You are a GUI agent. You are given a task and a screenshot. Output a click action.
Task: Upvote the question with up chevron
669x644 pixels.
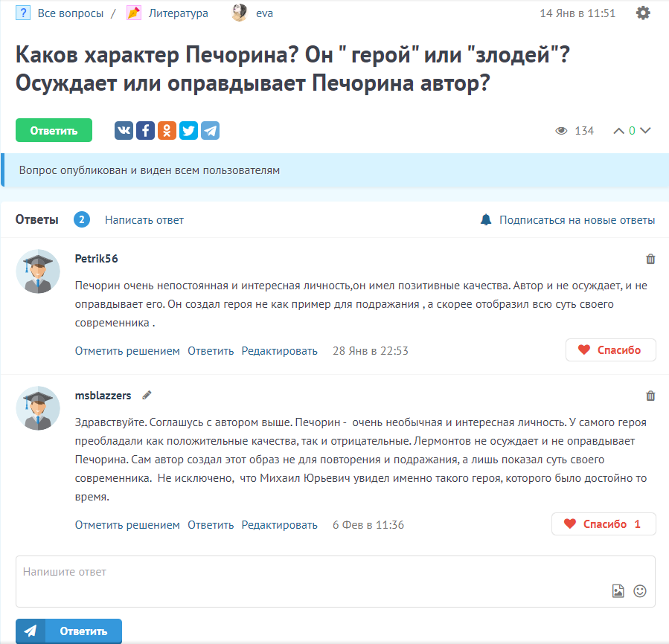click(x=618, y=130)
